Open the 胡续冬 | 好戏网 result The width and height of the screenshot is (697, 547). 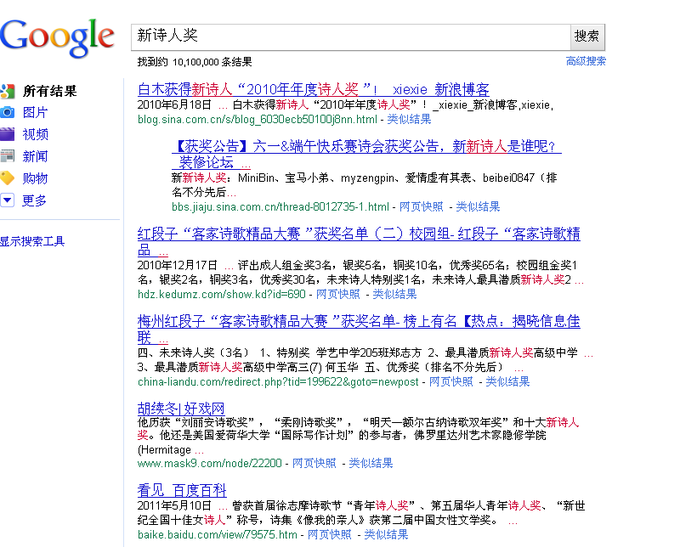181,408
